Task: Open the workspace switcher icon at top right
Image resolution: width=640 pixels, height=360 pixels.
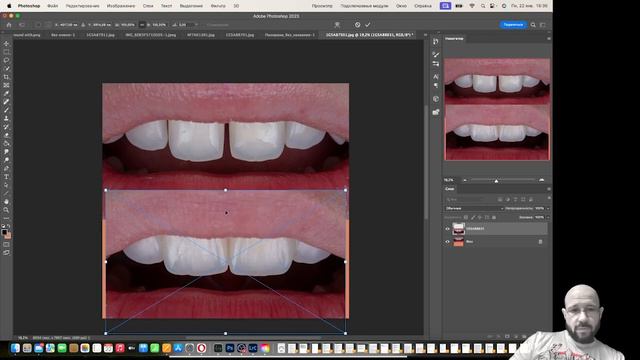Action: tap(543, 25)
